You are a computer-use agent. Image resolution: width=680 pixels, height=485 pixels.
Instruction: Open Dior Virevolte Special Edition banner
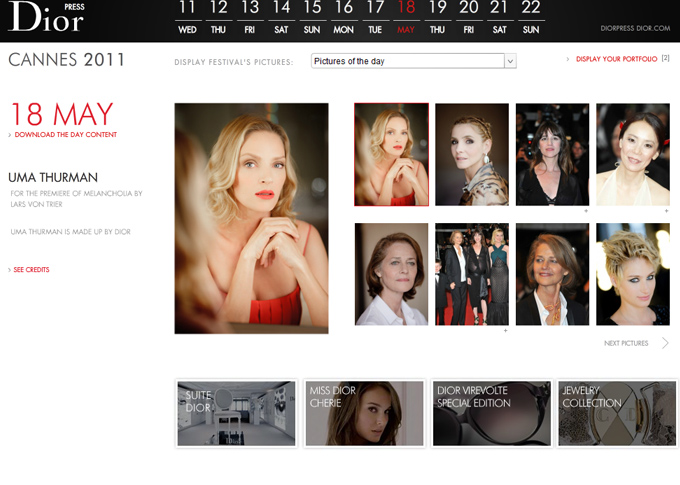tap(491, 413)
